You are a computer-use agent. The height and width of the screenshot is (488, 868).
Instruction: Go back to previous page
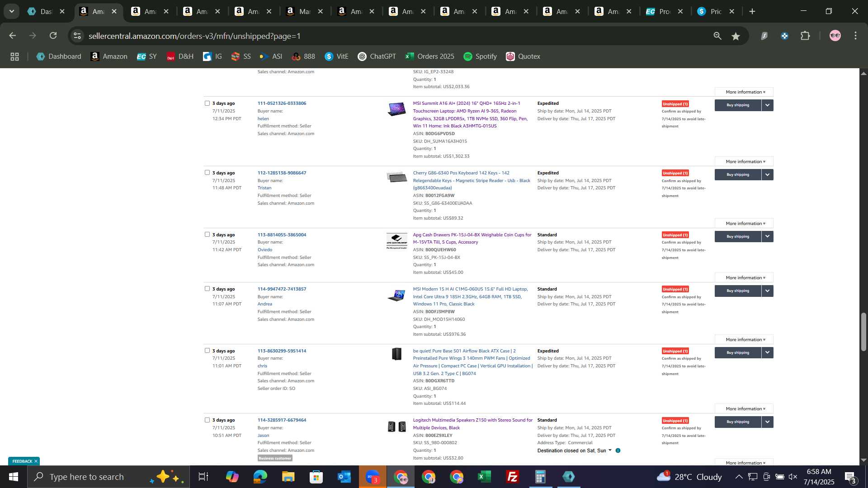(x=12, y=36)
